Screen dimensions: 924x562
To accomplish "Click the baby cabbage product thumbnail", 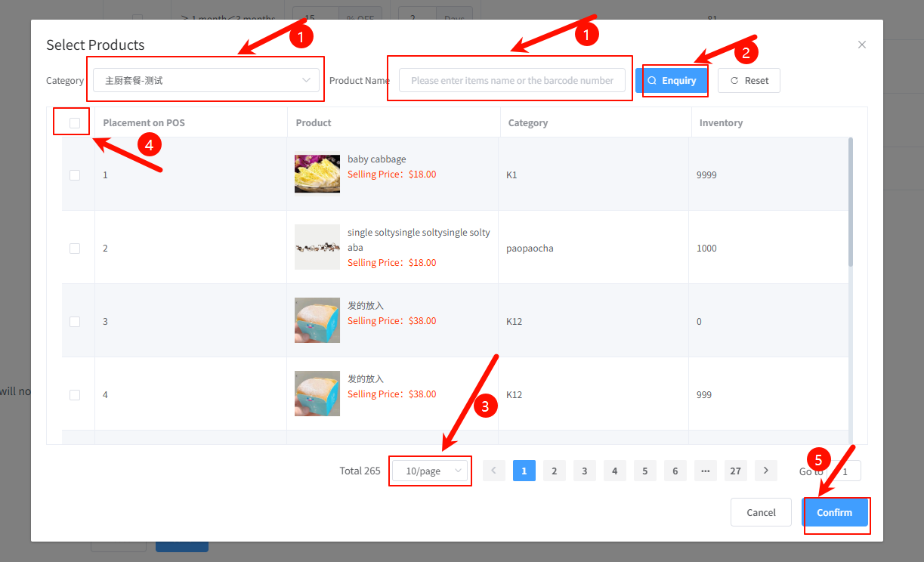I will click(x=317, y=174).
